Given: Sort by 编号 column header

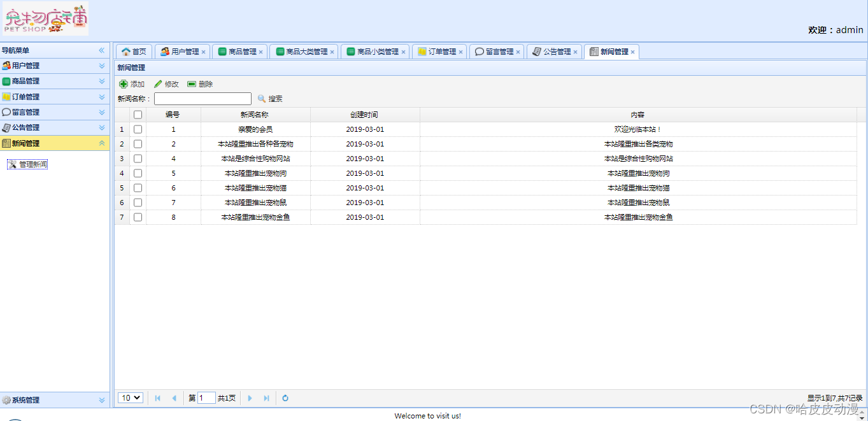Looking at the screenshot, I should pos(173,115).
